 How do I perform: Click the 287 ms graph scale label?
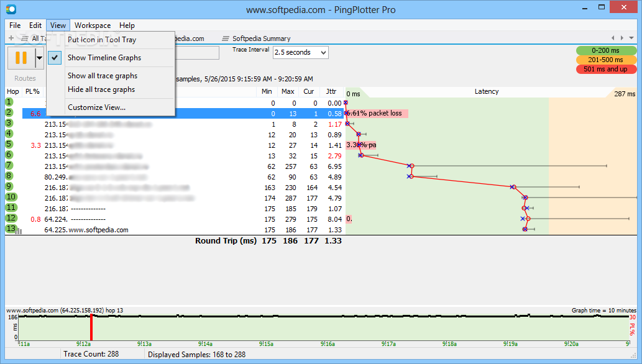click(x=625, y=94)
